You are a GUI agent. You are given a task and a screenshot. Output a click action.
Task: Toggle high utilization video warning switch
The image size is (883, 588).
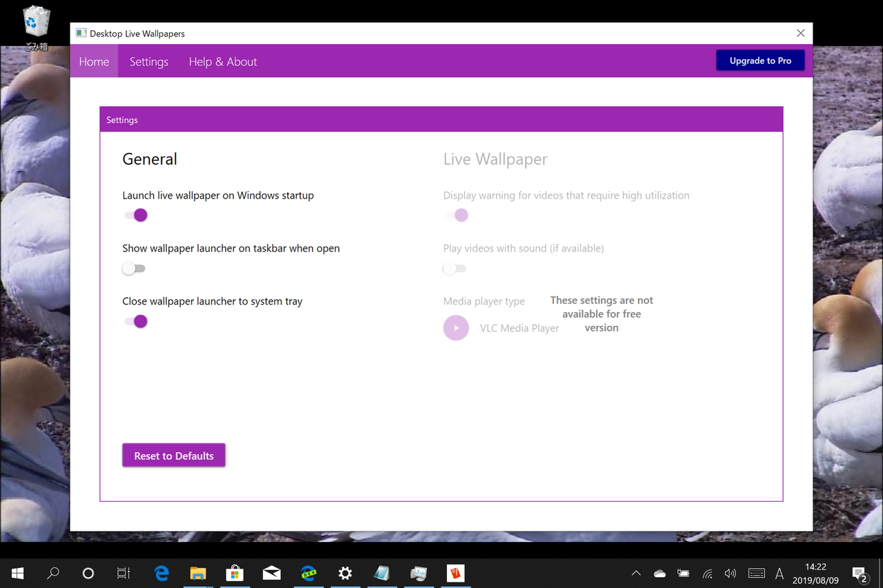pos(457,215)
